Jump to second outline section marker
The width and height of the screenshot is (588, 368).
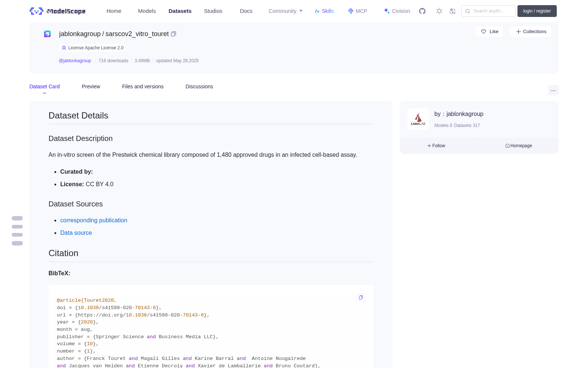(17, 227)
